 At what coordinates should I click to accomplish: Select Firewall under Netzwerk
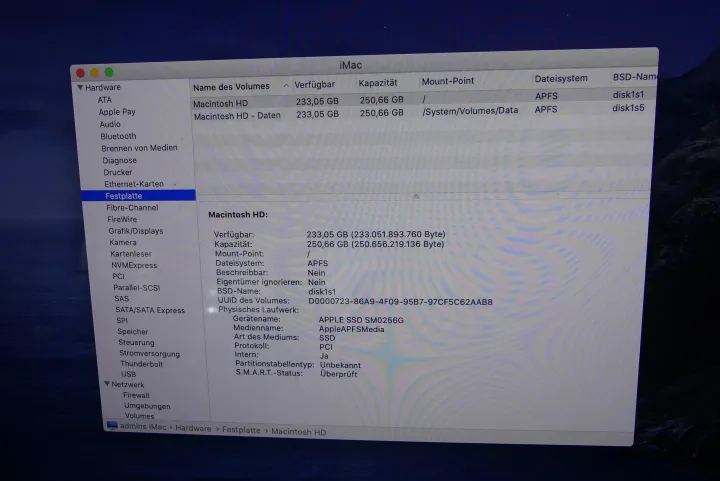pos(136,395)
